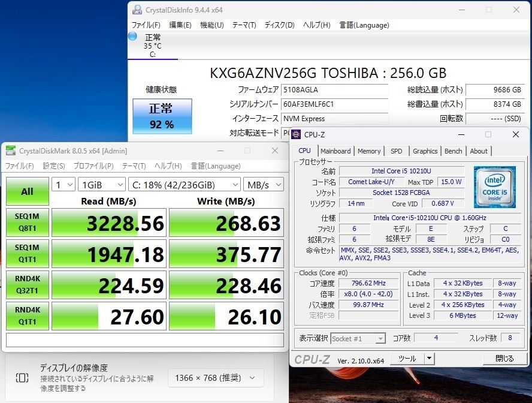Open the test run count selector showing 1
Screen dimensions: 532x403
(x=62, y=185)
